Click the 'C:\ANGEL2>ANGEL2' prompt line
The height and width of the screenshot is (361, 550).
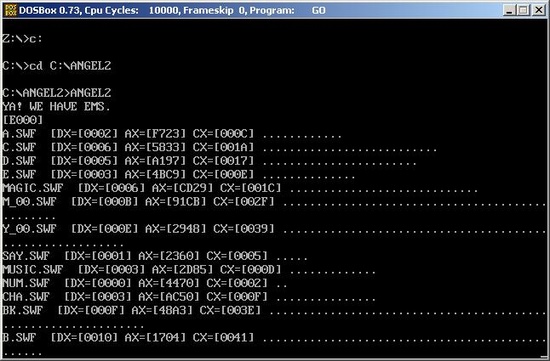(57, 93)
